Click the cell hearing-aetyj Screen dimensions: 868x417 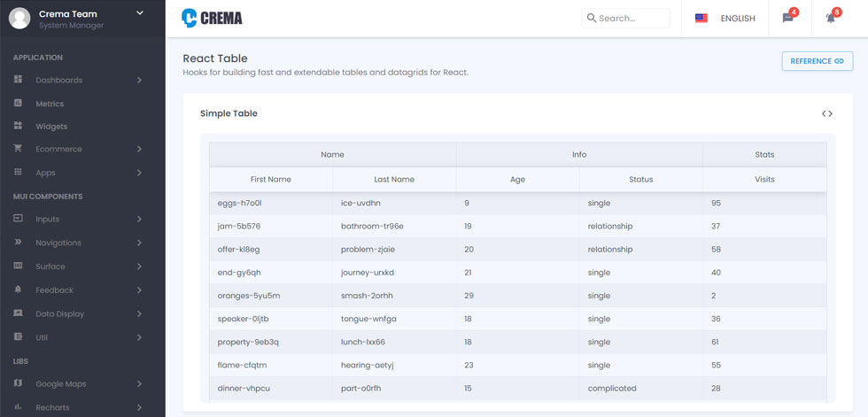[394, 366]
